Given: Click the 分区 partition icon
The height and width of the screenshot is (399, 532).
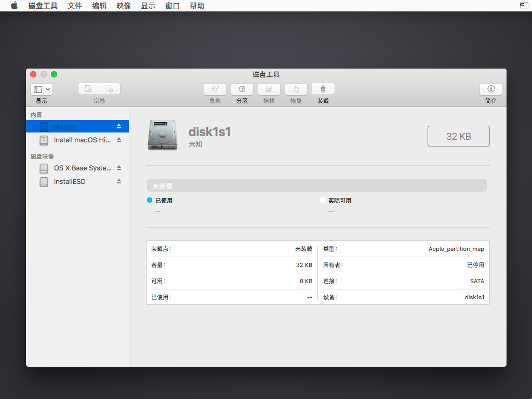Looking at the screenshot, I should (x=242, y=89).
